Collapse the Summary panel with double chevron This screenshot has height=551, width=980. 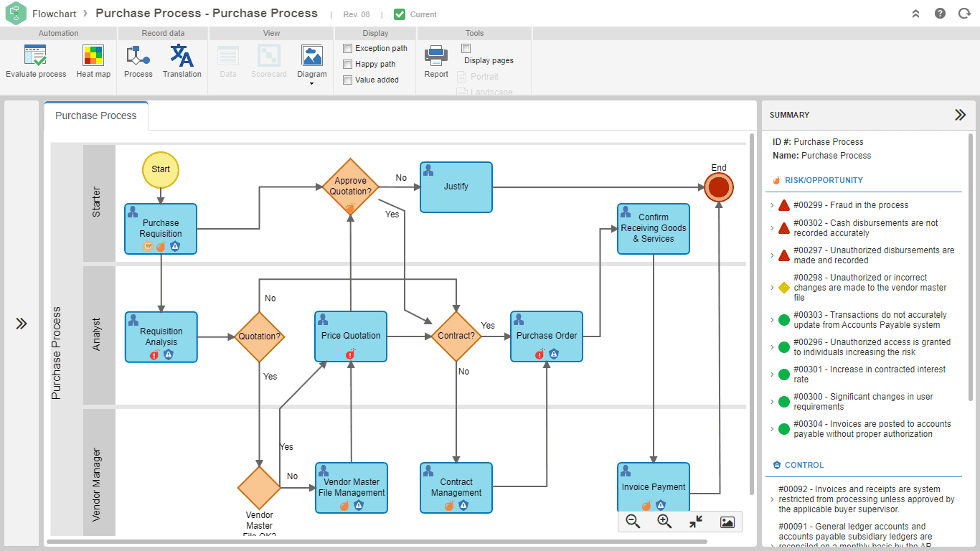pyautogui.click(x=960, y=115)
